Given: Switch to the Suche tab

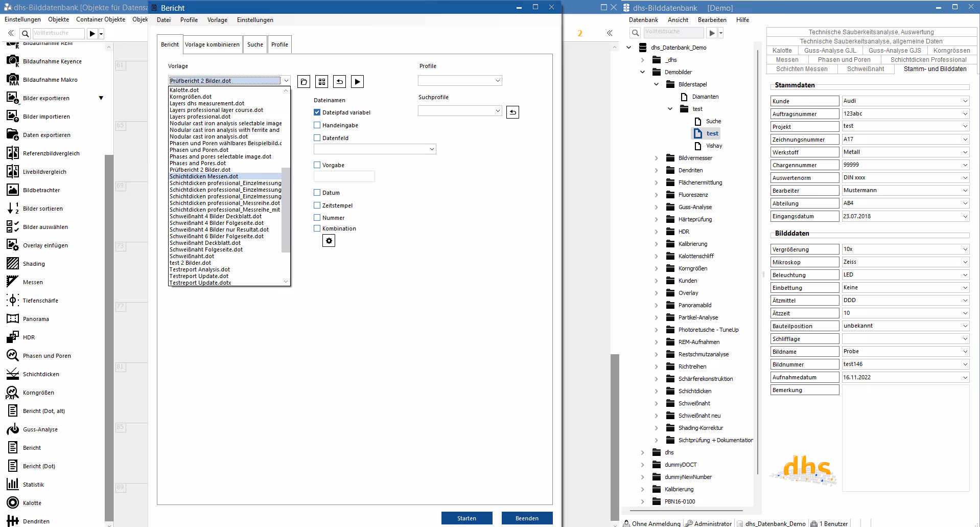Looking at the screenshot, I should tap(255, 44).
